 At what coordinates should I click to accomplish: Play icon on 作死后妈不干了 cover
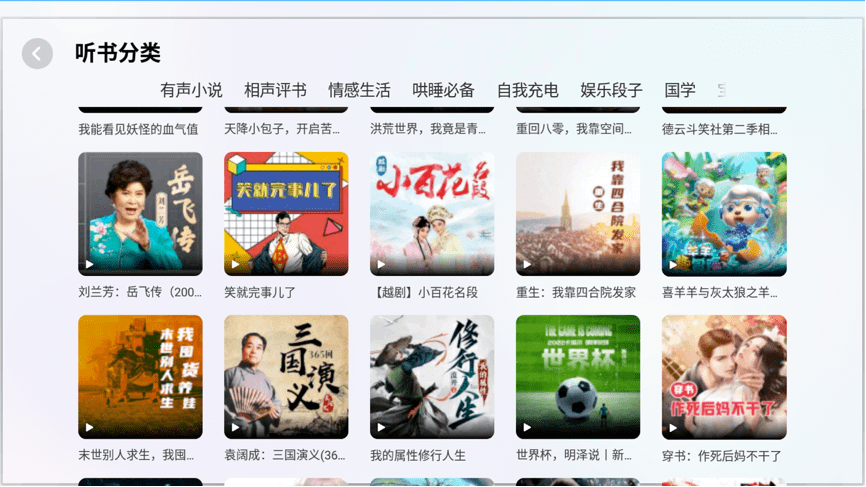[673, 427]
